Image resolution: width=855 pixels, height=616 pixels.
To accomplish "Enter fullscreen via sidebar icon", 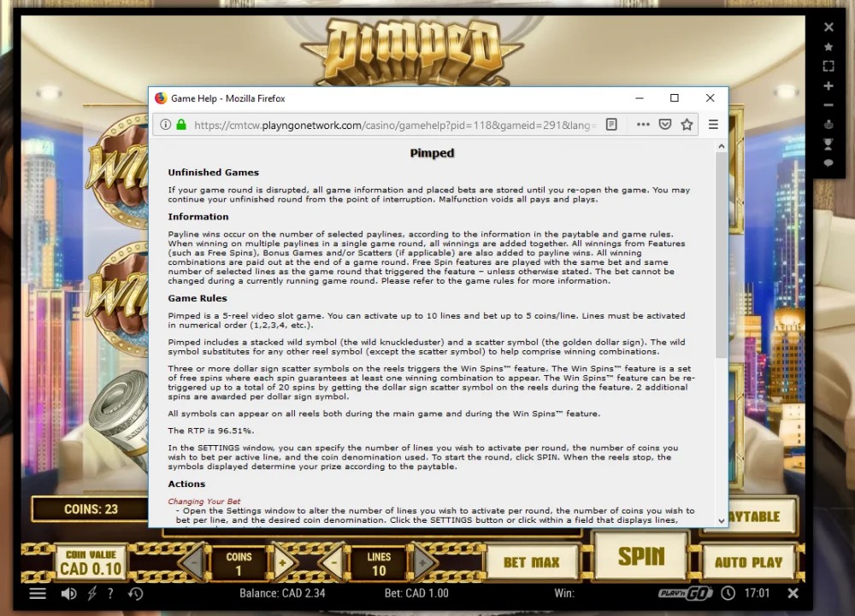I will click(x=828, y=67).
